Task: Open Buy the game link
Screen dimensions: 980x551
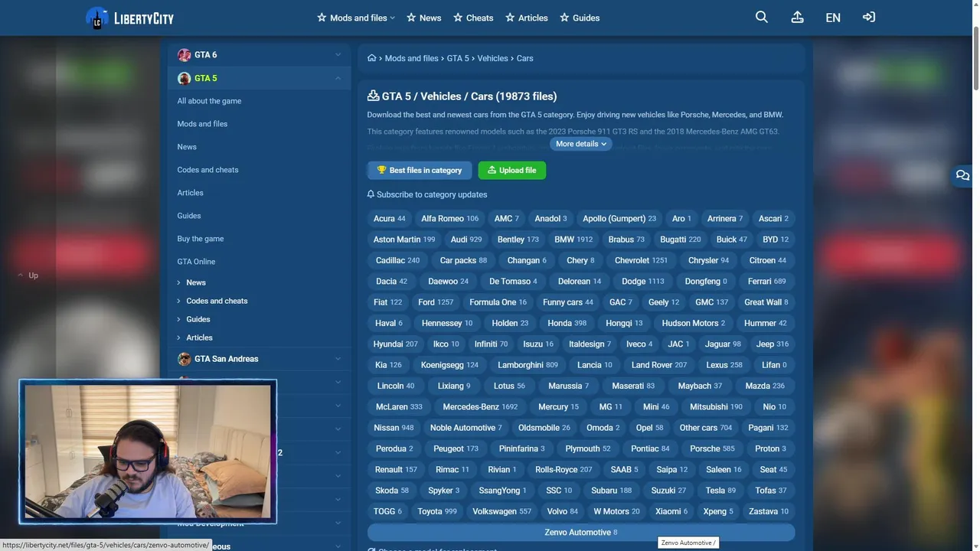Action: coord(201,239)
